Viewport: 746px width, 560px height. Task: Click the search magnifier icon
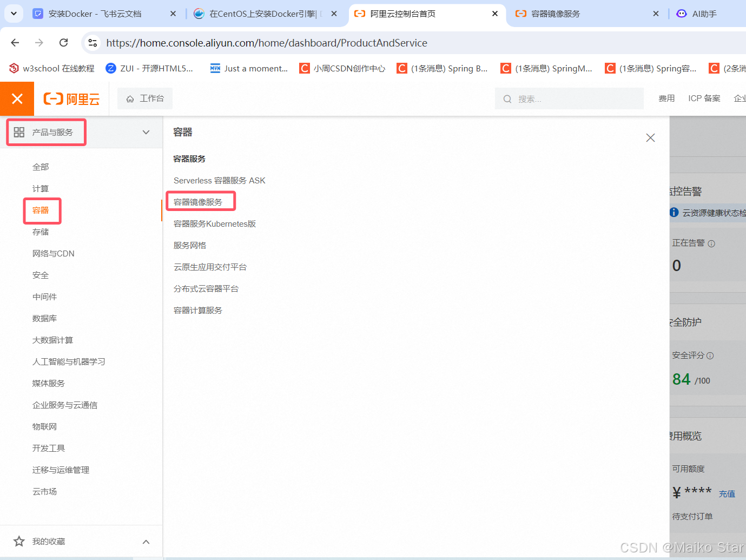[x=507, y=99]
